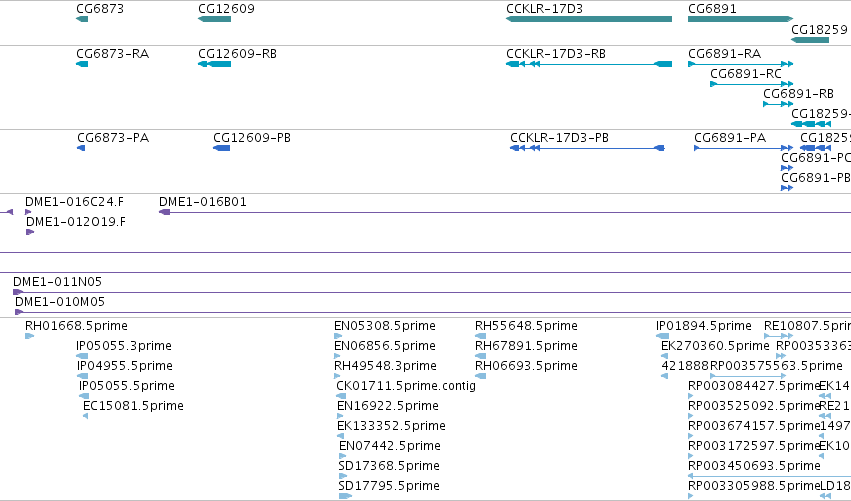Click EST label SD17795.5prime
The width and height of the screenshot is (851, 501).
tap(389, 486)
